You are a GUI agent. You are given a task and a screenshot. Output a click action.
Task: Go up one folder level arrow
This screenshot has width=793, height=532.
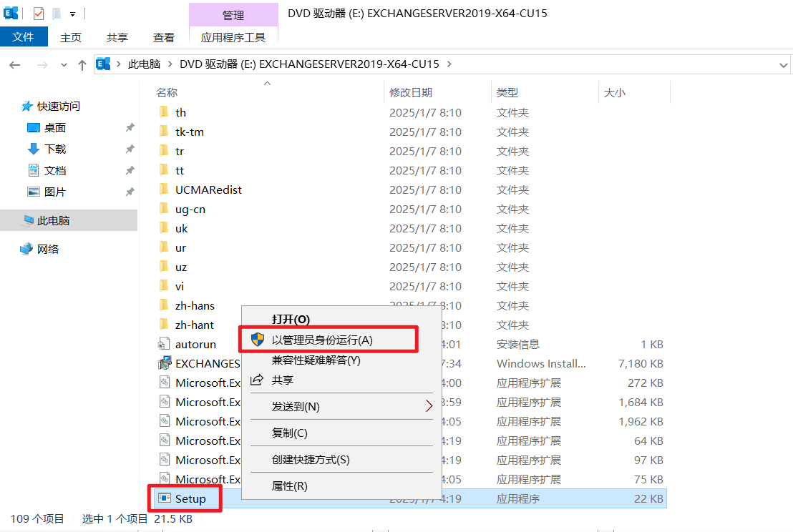[82, 64]
